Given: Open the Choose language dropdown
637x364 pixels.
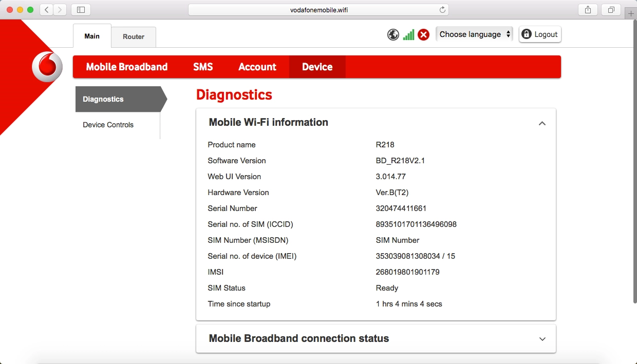Looking at the screenshot, I should click(x=474, y=34).
